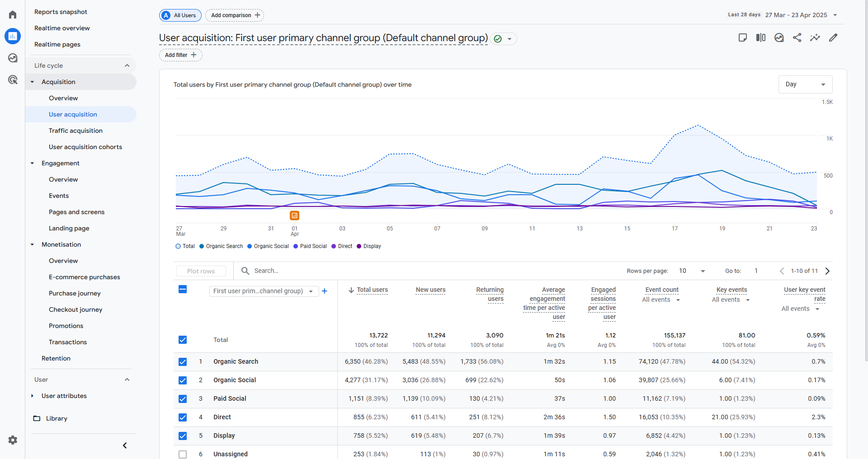Uncheck the Organic Search row checkbox
This screenshot has width=868, height=459.
[183, 362]
